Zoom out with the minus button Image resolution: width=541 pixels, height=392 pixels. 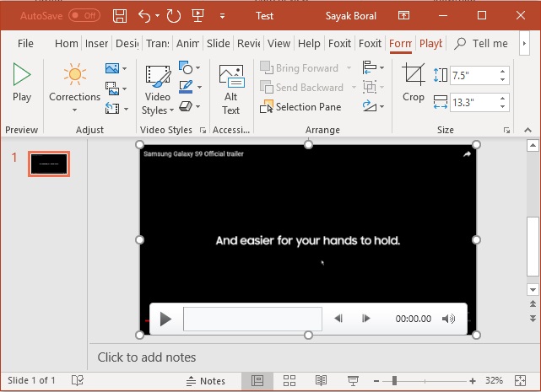(x=376, y=381)
